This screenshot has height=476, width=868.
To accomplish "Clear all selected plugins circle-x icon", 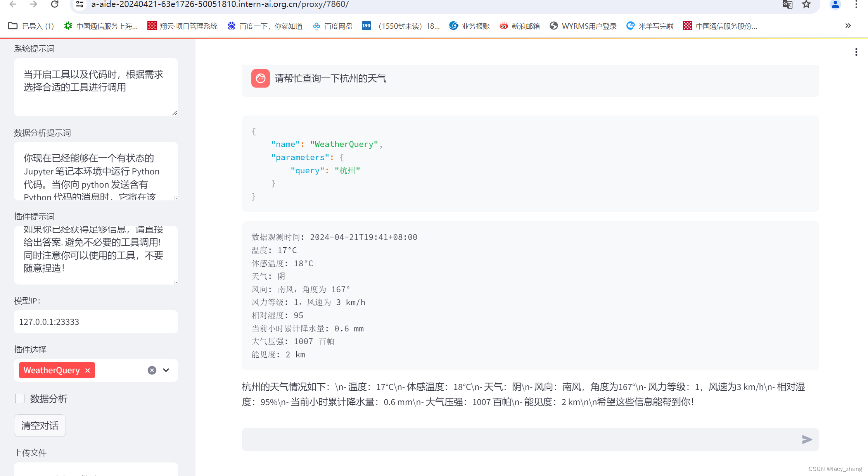I will (152, 370).
